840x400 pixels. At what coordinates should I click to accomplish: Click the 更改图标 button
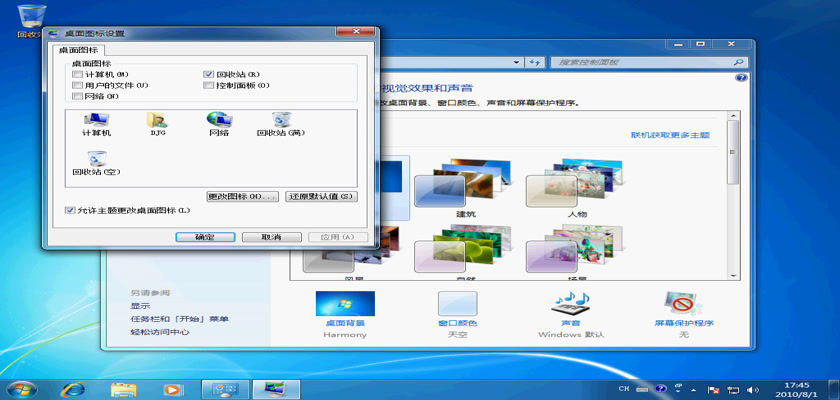tap(241, 196)
